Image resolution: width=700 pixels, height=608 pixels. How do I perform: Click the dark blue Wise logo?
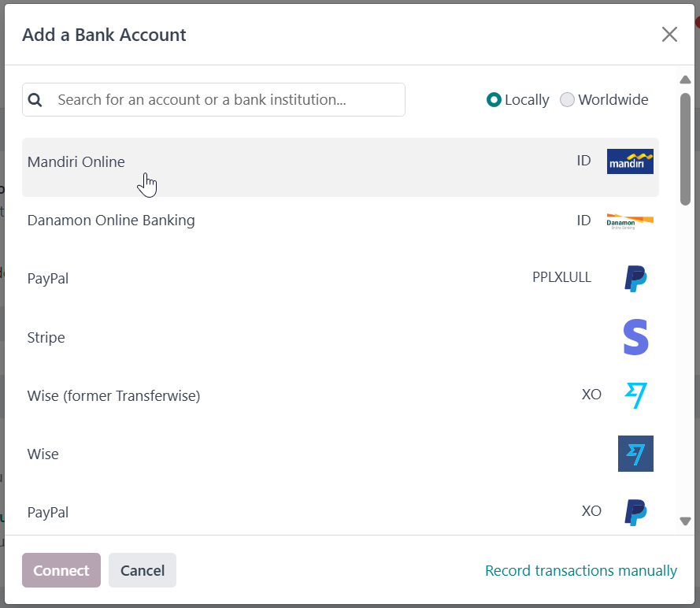point(635,454)
